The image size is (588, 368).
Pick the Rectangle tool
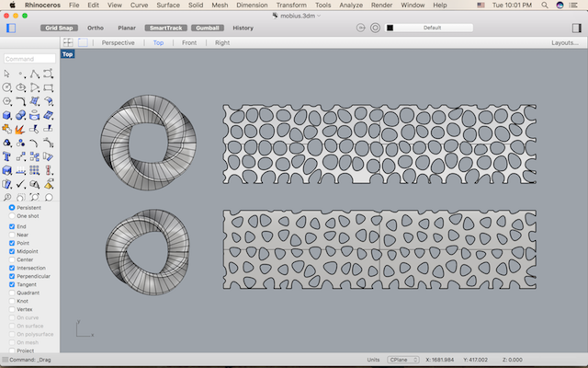click(x=49, y=88)
